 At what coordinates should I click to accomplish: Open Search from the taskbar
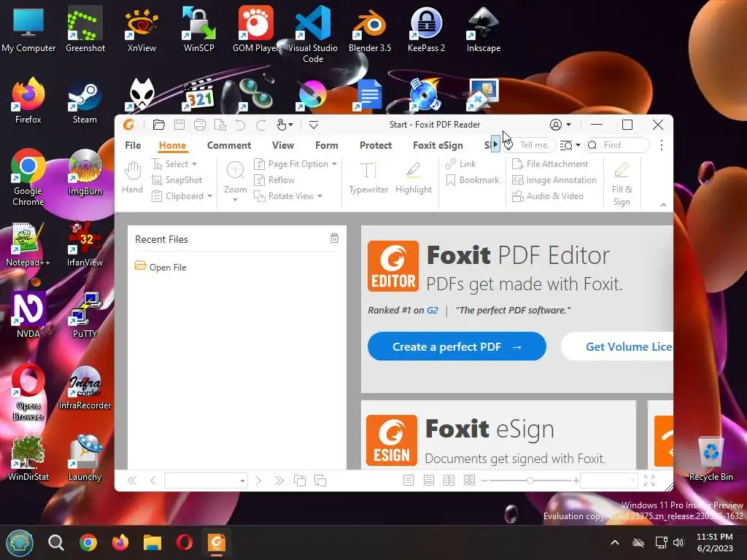(55, 542)
